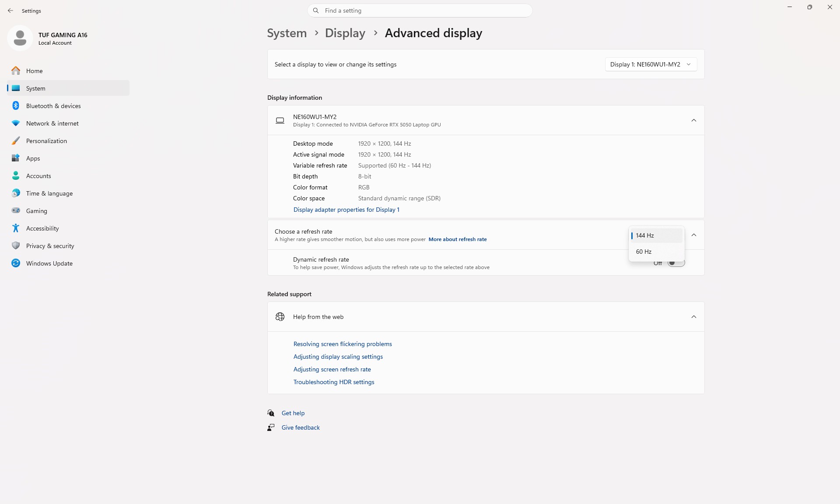Screen dimensions: 840x504
Task: Select System in the sidebar
Action: [x=68, y=88]
